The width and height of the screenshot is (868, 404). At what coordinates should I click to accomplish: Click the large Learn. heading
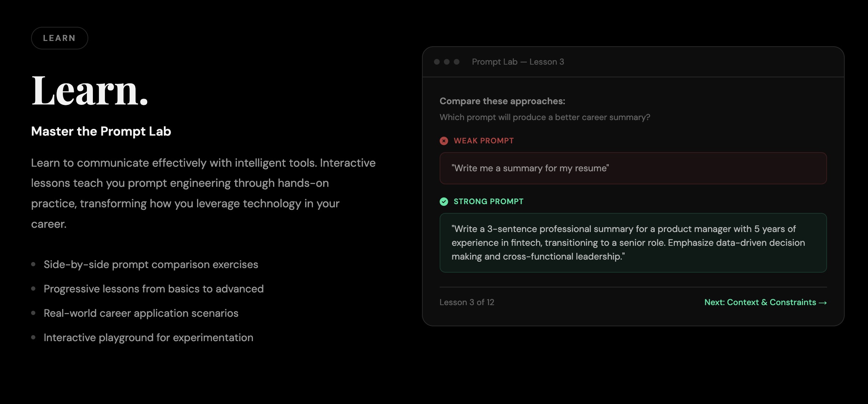[x=90, y=90]
